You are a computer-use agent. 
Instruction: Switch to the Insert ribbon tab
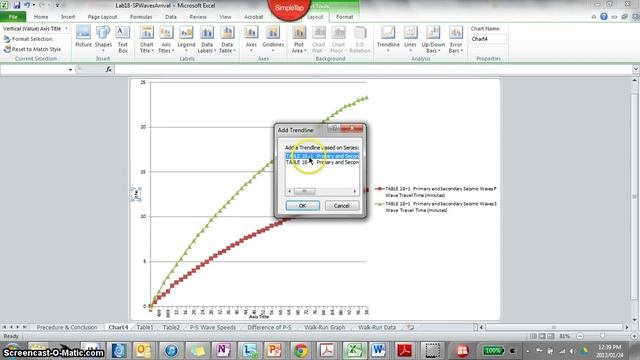68,17
